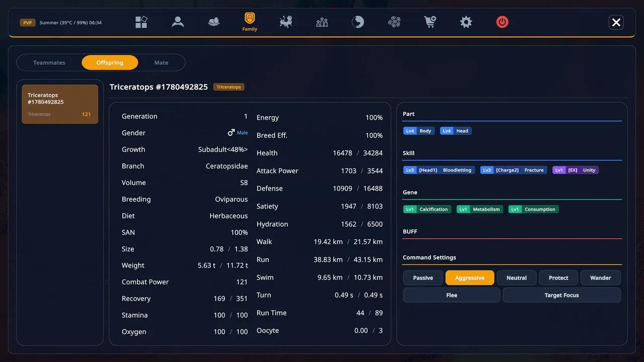Open the shopping cart store icon
This screenshot has height=362, width=644.
(430, 22)
